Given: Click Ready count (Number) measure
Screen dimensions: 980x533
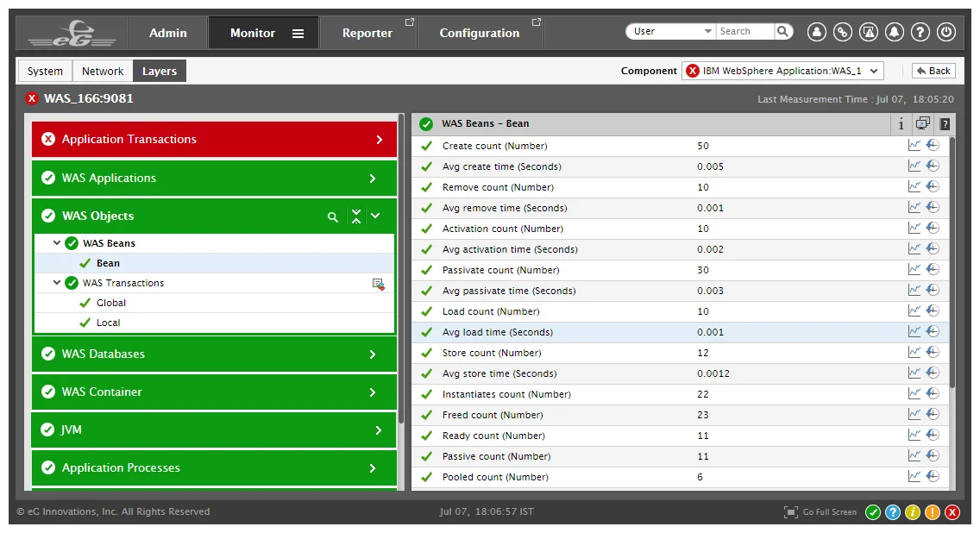Looking at the screenshot, I should (x=493, y=436).
